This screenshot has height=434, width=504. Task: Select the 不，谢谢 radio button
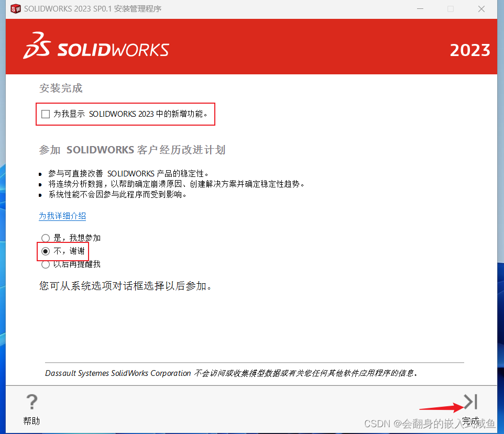point(46,251)
